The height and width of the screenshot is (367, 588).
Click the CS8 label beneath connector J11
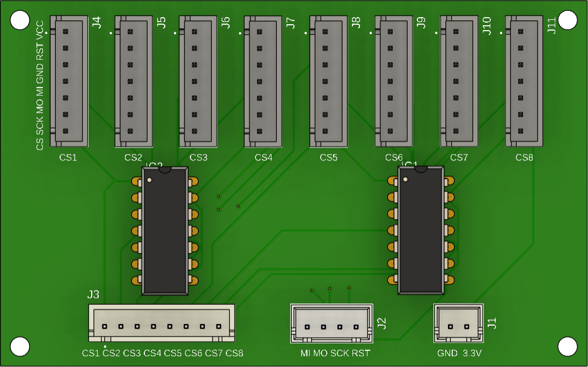click(524, 157)
